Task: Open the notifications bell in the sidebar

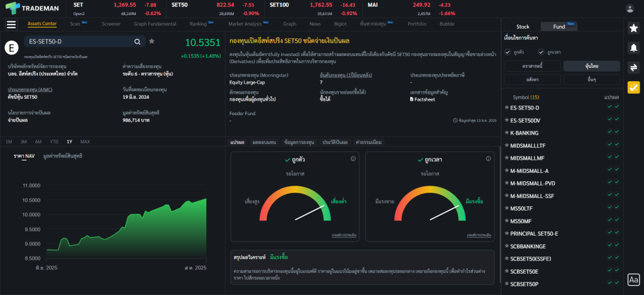Action: pos(633,47)
